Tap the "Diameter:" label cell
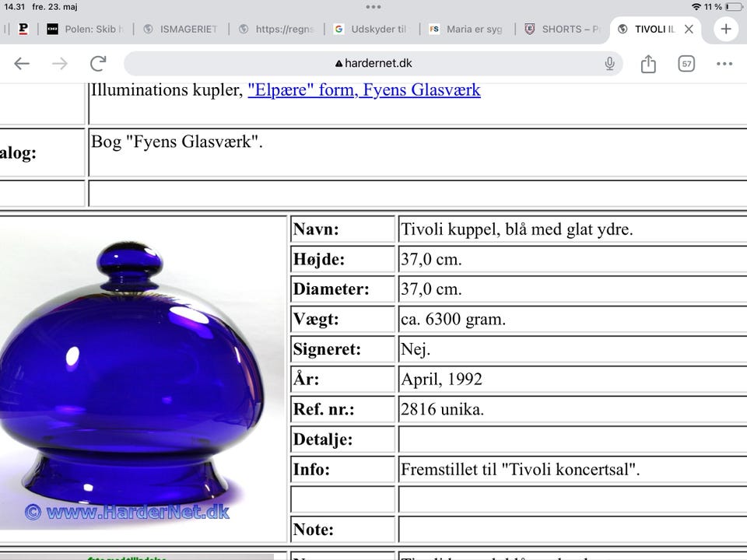This screenshot has height=560, width=747. click(x=342, y=289)
